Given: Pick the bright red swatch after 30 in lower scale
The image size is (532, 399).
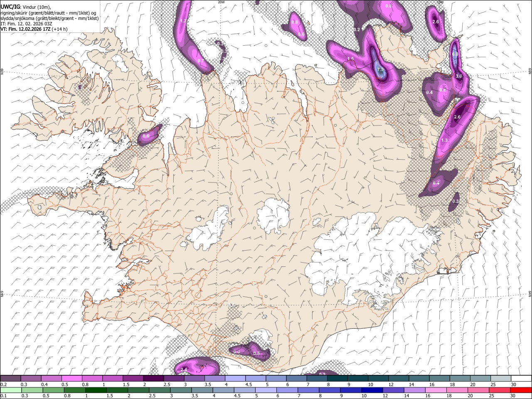Looking at the screenshot, I should point(521,390).
